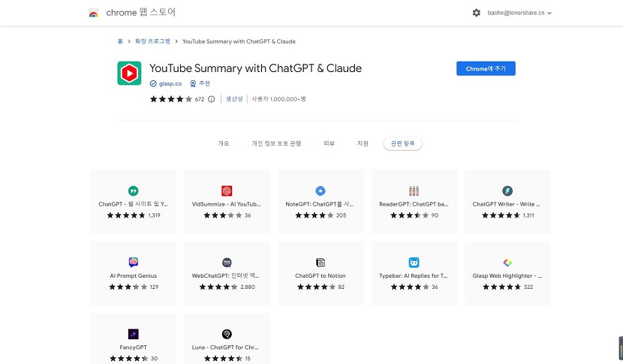Open the 개인 정보 보호 관행 tab
This screenshot has height=364, width=623.
click(x=276, y=143)
